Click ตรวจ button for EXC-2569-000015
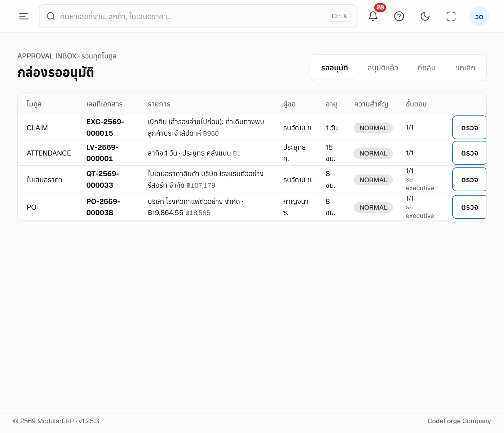Image resolution: width=504 pixels, height=433 pixels. [469, 128]
